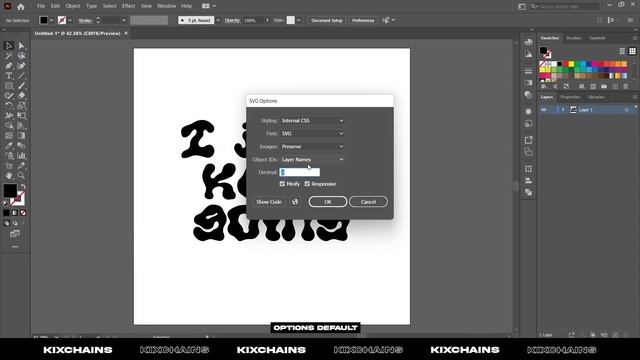Switch to the Libraries tab
640x360 pixels.
coord(596,97)
